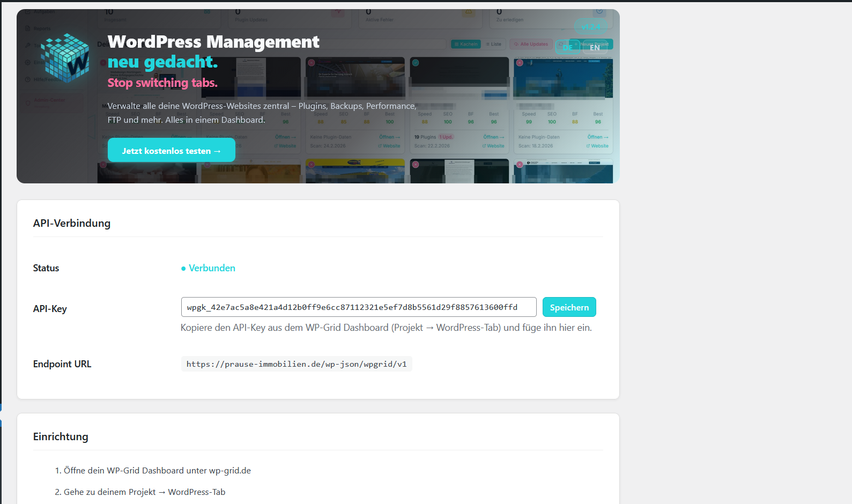
Task: Focus the API-Key input field
Action: (x=358, y=307)
